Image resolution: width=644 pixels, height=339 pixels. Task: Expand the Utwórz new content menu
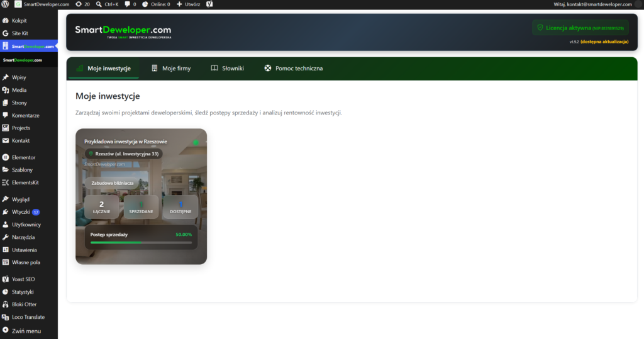(x=189, y=4)
